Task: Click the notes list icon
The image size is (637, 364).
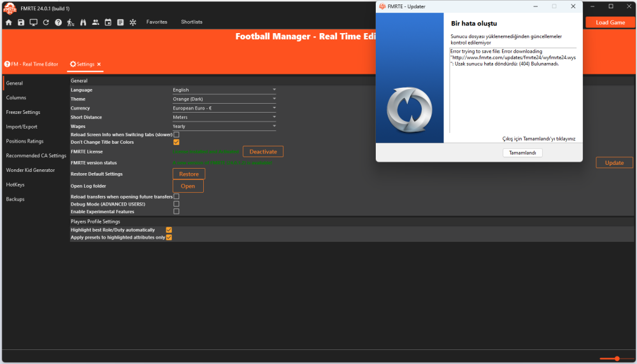Action: click(x=120, y=22)
